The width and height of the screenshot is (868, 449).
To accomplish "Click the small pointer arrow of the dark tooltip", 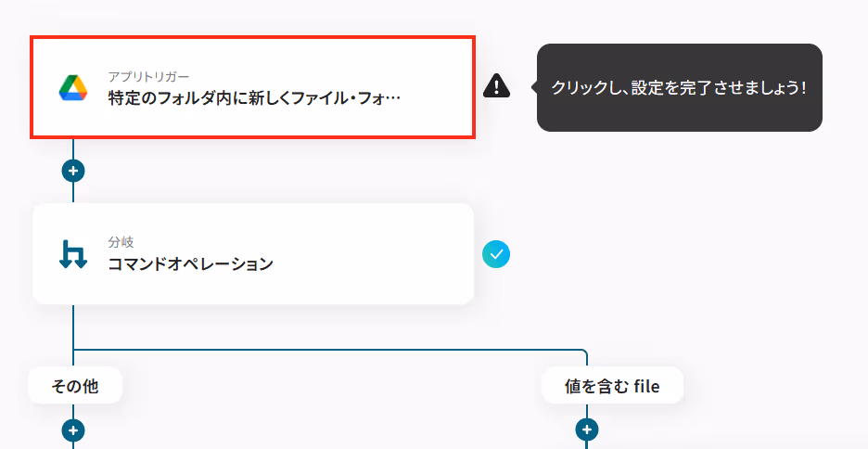I will (x=534, y=87).
